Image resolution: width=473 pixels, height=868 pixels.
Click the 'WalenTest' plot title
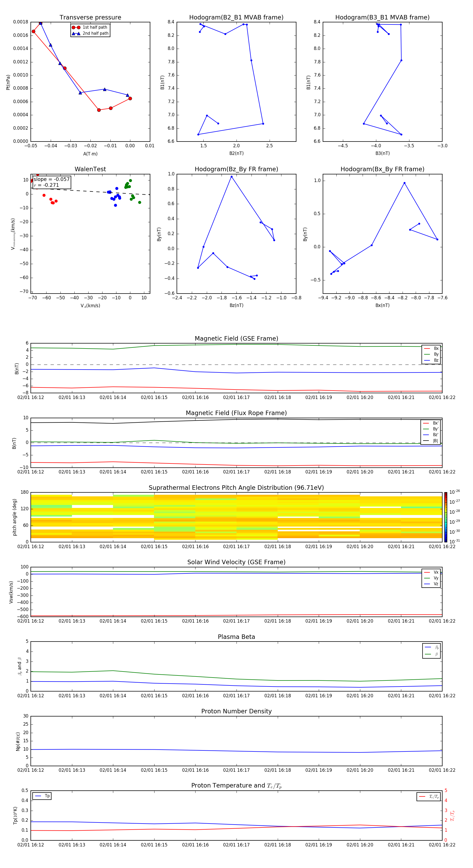tap(90, 169)
